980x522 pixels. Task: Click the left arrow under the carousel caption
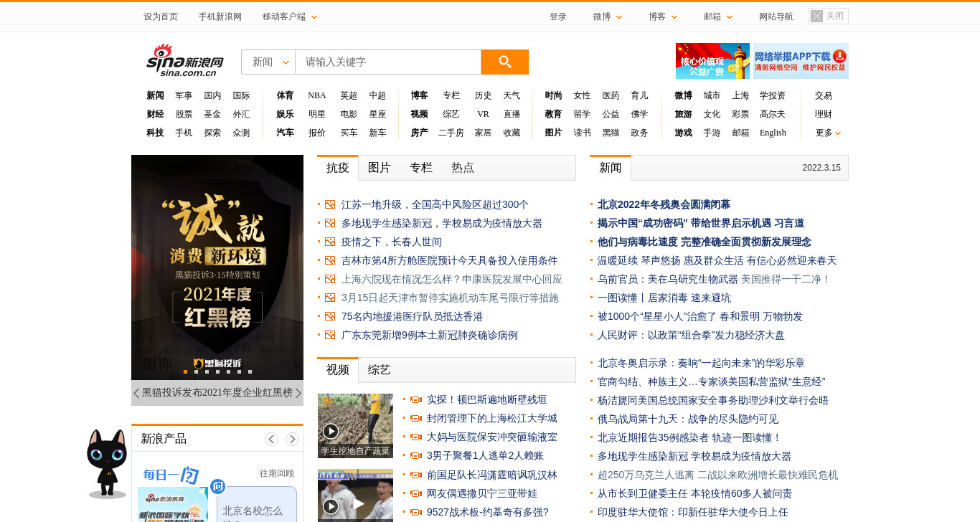point(136,393)
